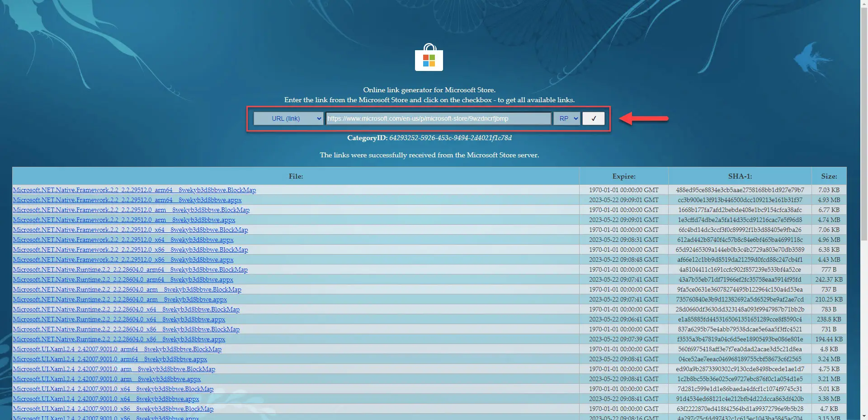Select SHA-1 hash 488ed95ce8834e3cb5aae2758168bb1d927e79b7
Image resolution: width=868 pixels, height=420 pixels.
pyautogui.click(x=740, y=190)
